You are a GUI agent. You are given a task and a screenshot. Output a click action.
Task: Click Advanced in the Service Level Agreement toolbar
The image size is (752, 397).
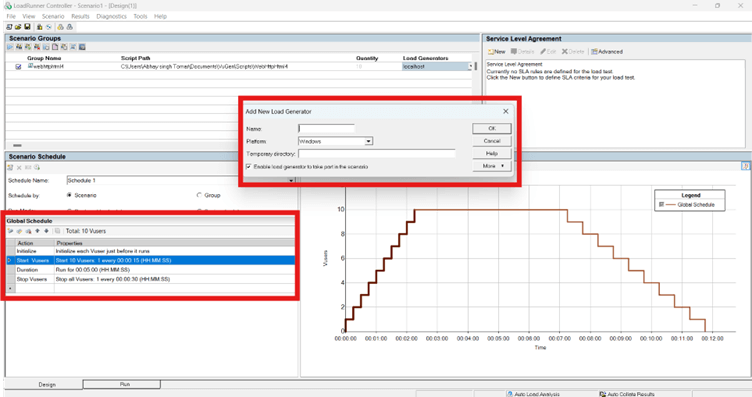[x=607, y=51]
